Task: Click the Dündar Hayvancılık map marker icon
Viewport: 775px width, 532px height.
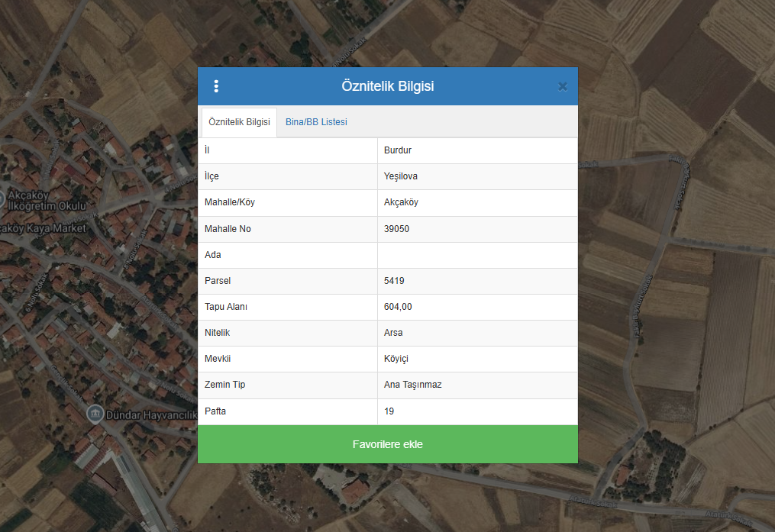Action: [94, 414]
